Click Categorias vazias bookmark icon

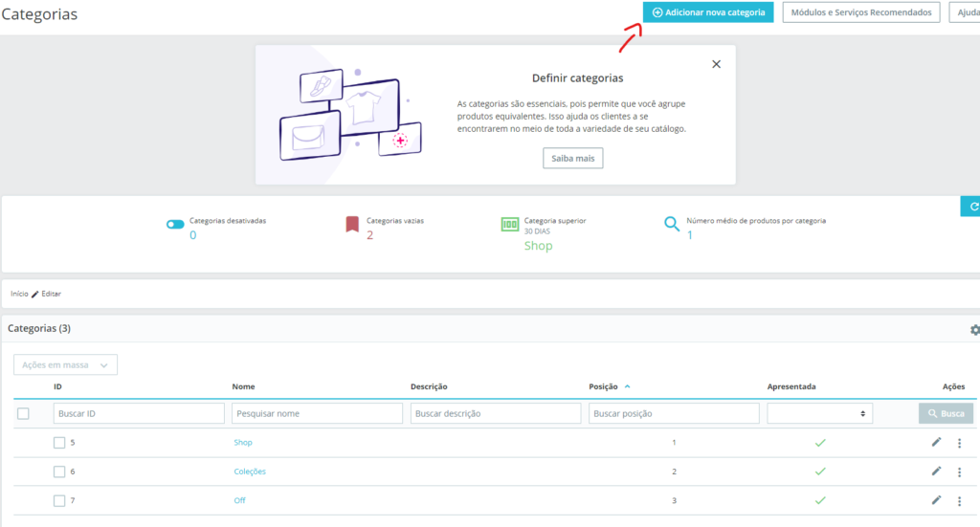352,224
